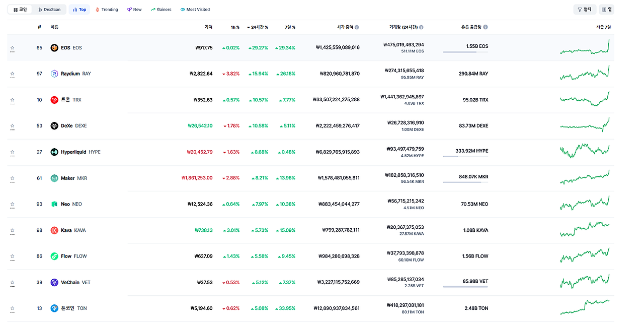Screen dimensions: 644x323
Task: Click the Flow price ₩627.09
Action: coord(203,256)
